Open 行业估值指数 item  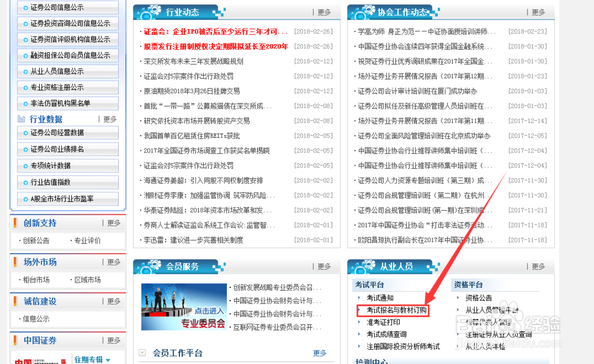pyautogui.click(x=68, y=182)
